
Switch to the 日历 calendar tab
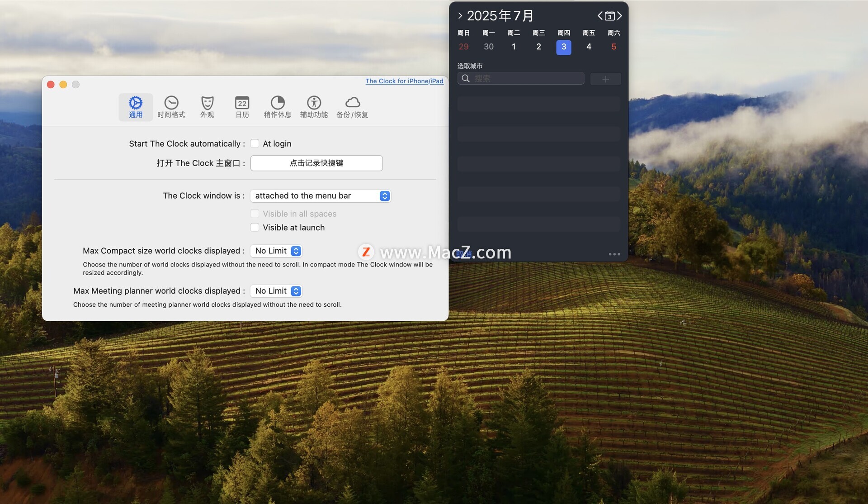(x=242, y=107)
